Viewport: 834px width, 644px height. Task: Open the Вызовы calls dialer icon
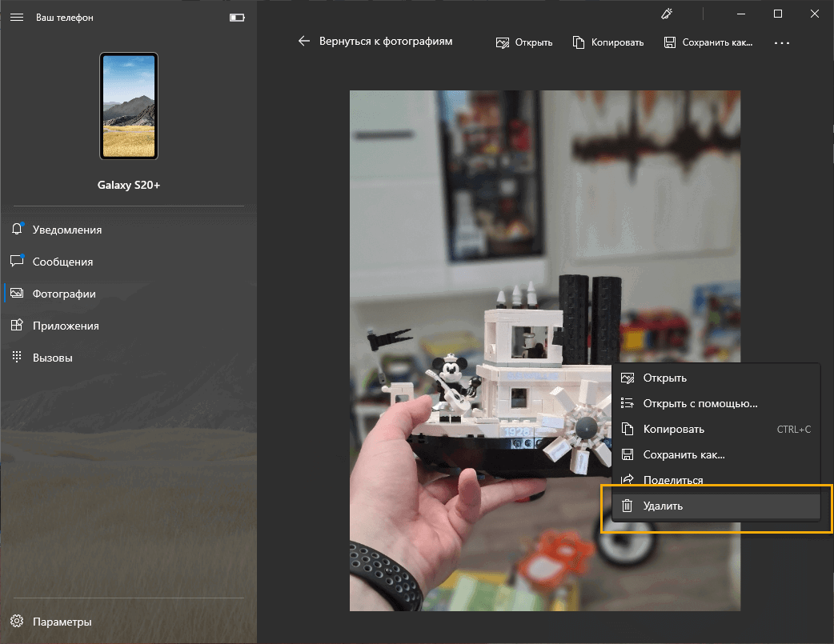[x=17, y=357]
